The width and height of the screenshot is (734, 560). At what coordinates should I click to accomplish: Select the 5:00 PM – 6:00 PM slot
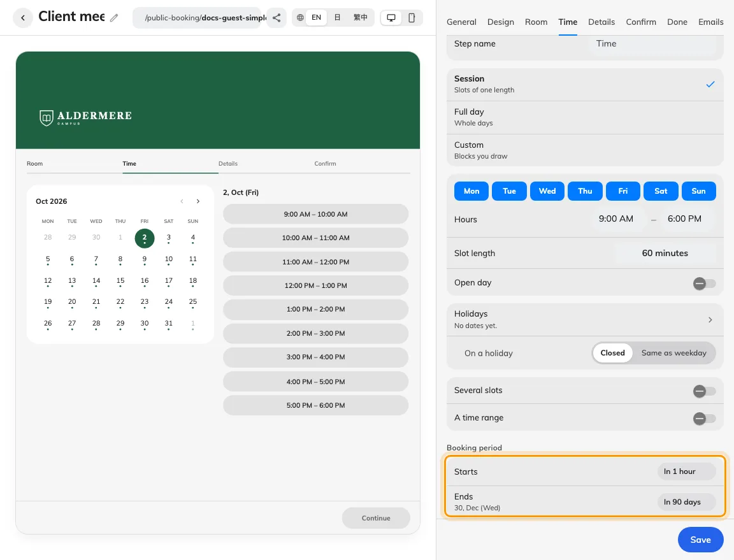[315, 405]
